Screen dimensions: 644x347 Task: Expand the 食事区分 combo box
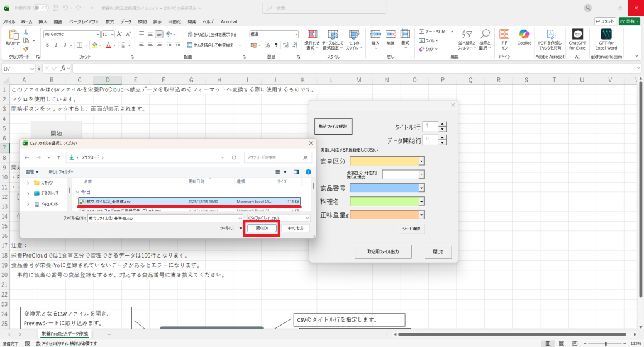point(421,161)
